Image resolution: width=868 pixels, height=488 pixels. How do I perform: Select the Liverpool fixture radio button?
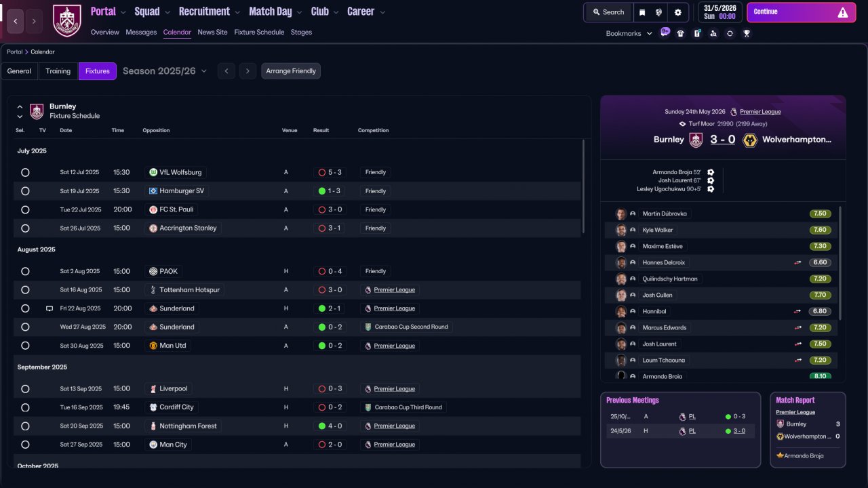click(25, 389)
